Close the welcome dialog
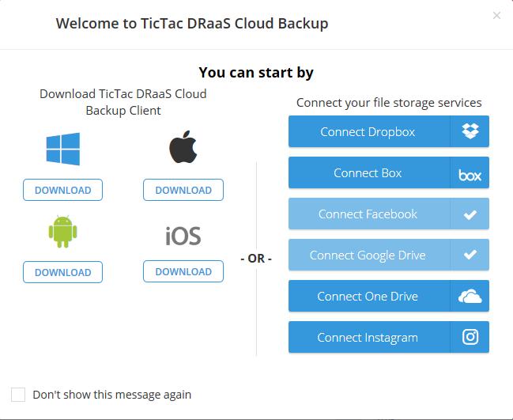The image size is (513, 420). [x=496, y=15]
